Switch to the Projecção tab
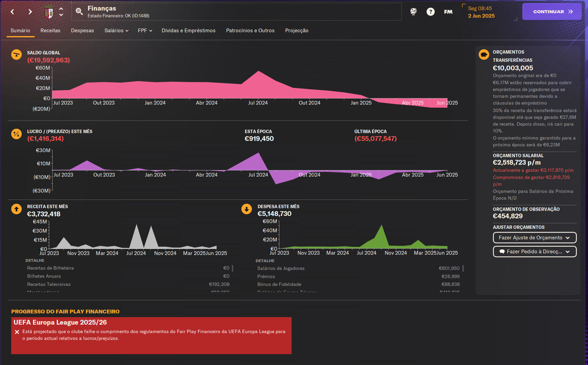The width and height of the screenshot is (588, 365). pos(297,31)
